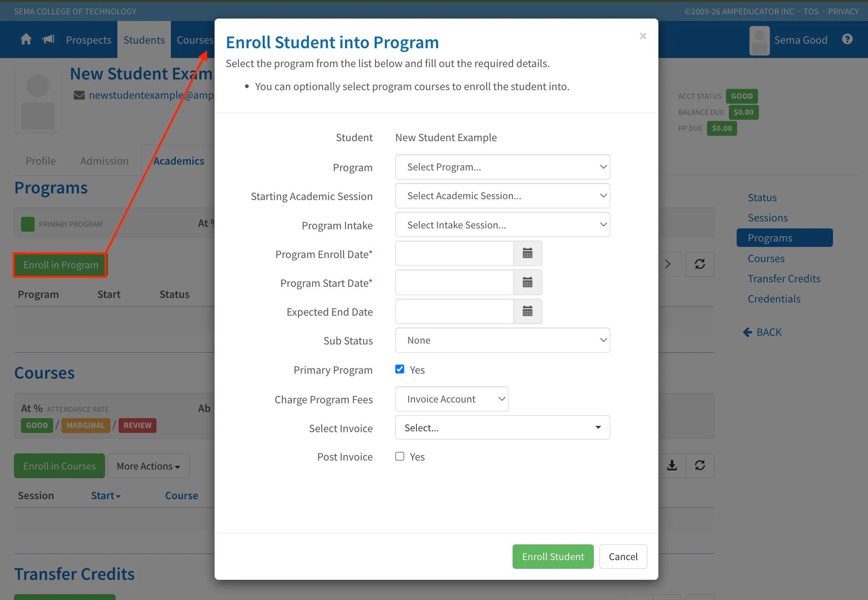Switch to the Academics tab
This screenshot has height=600, width=868.
click(179, 161)
